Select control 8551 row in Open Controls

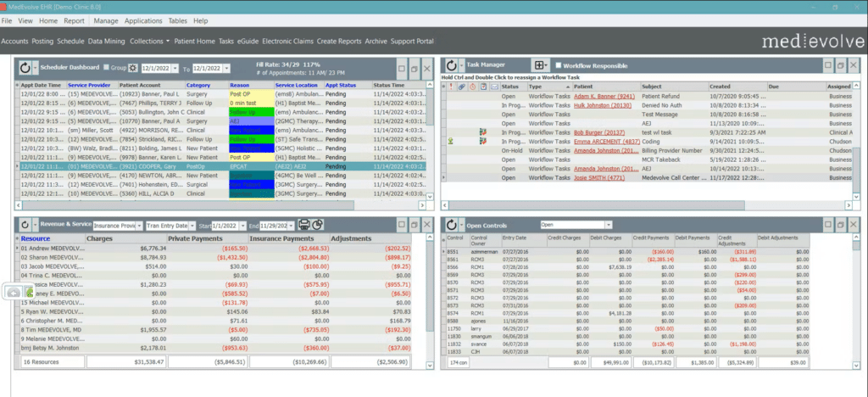coord(626,251)
